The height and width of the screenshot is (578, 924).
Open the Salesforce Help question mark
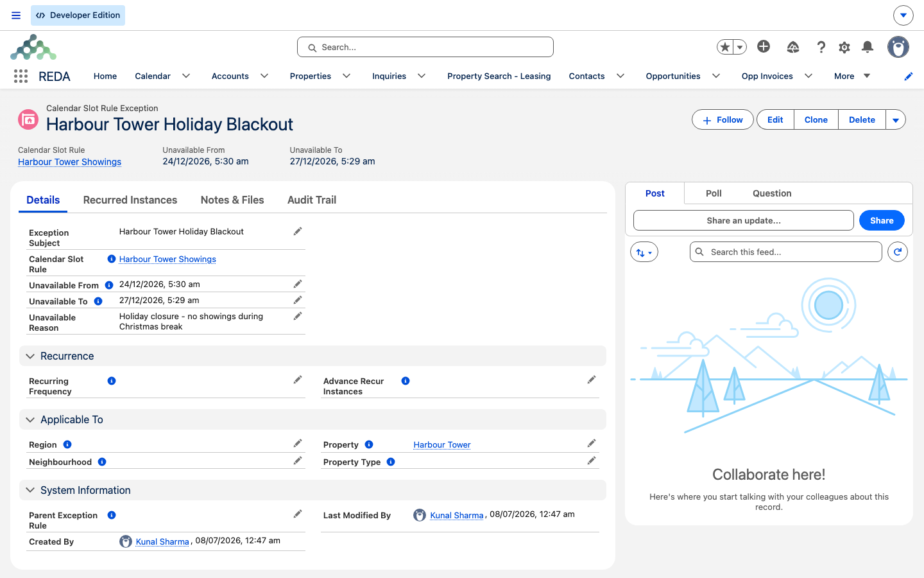coord(821,47)
